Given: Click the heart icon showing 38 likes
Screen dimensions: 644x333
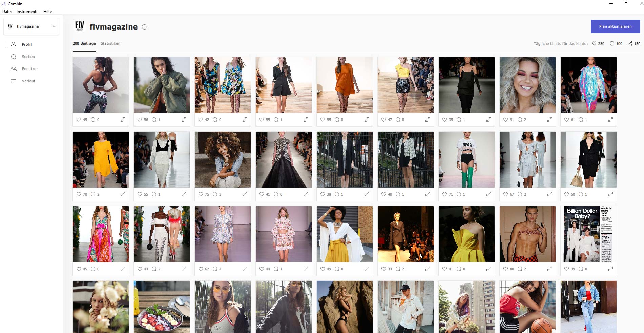Looking at the screenshot, I should click(323, 194).
